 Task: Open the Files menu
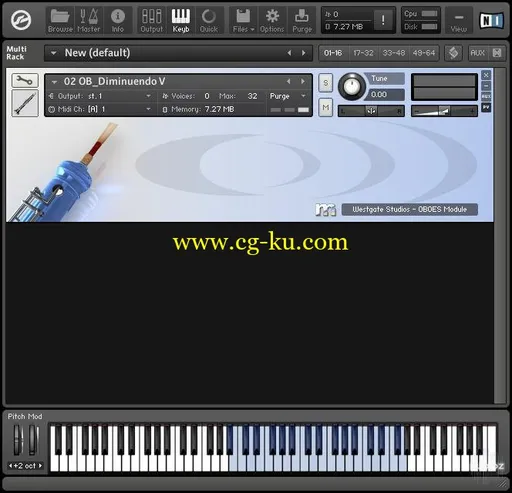tap(243, 20)
